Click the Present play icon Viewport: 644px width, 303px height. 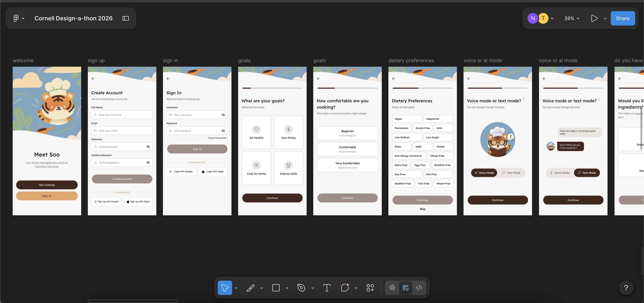pyautogui.click(x=594, y=18)
